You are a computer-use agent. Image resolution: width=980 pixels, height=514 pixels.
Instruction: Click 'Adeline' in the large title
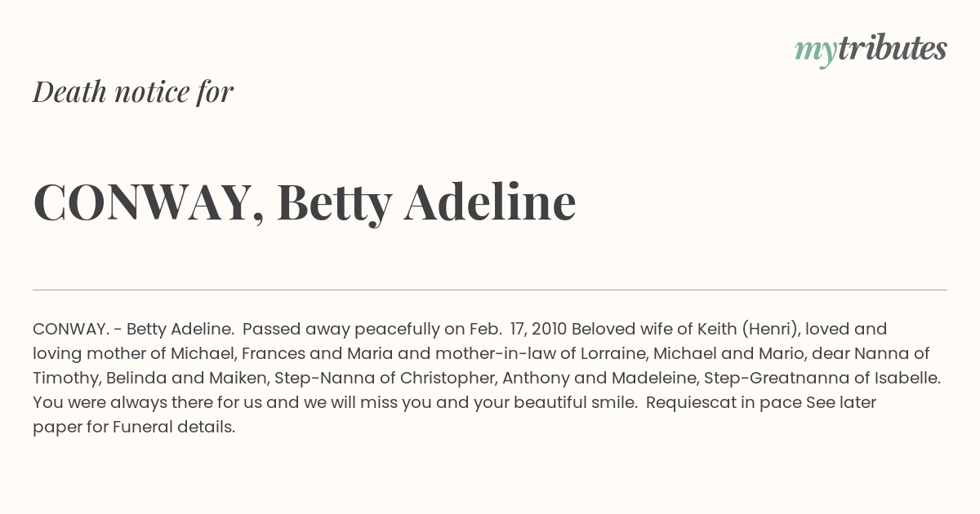[x=491, y=202]
